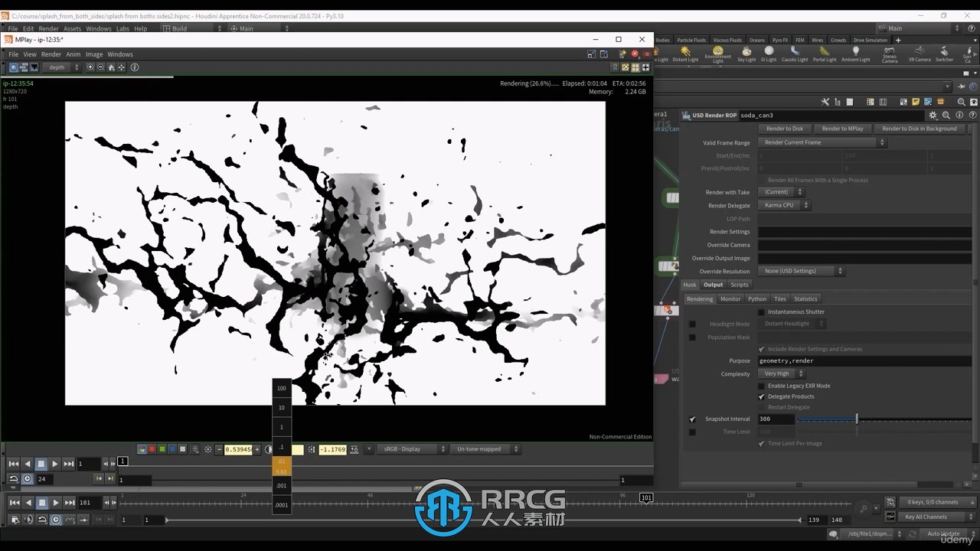Switch to the Statistics tab
The image size is (980, 551).
(x=805, y=299)
